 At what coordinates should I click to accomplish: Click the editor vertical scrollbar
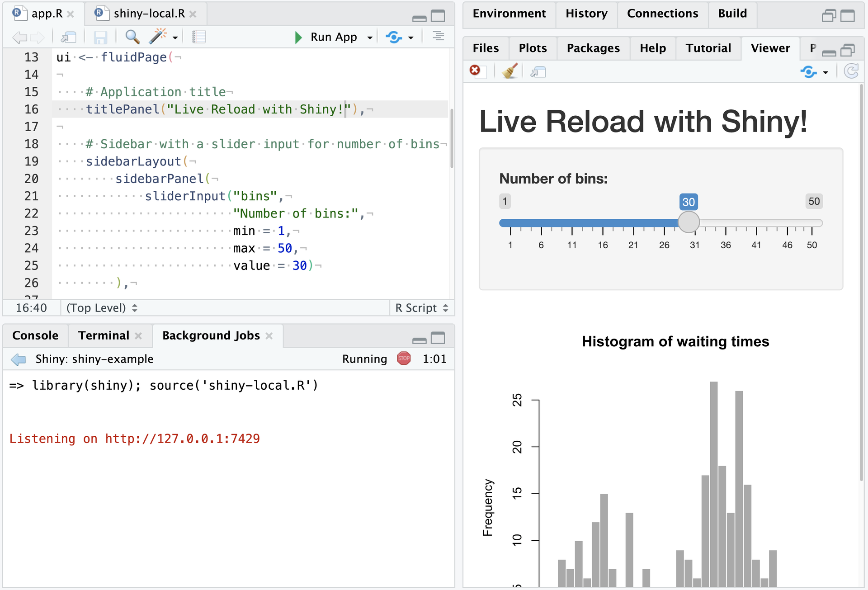452,138
